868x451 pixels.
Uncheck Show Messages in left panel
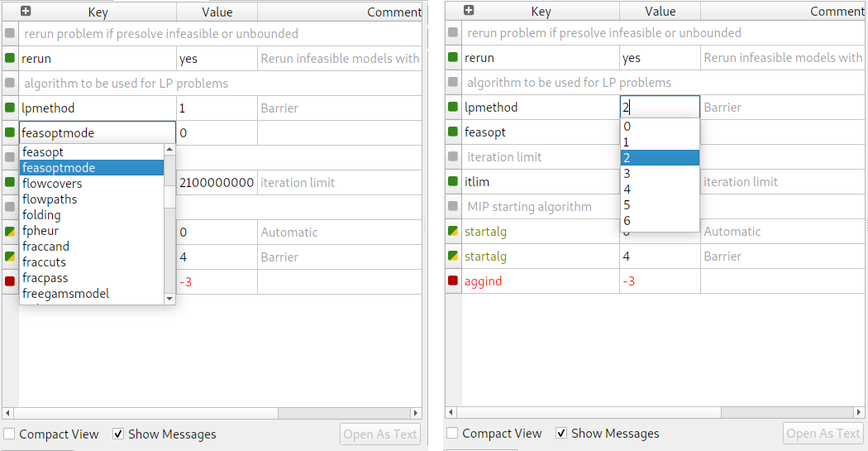point(118,434)
